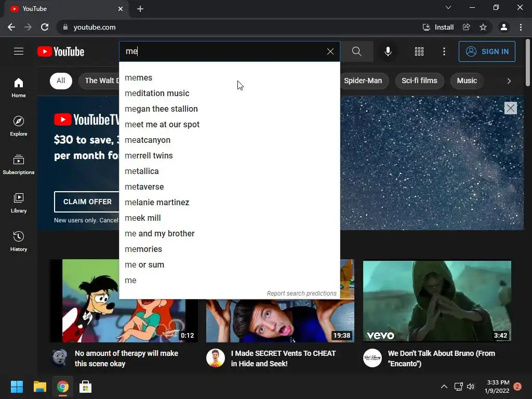The image size is (532, 399).
Task: Select the Sci-fi films filter chip
Action: [x=419, y=81]
